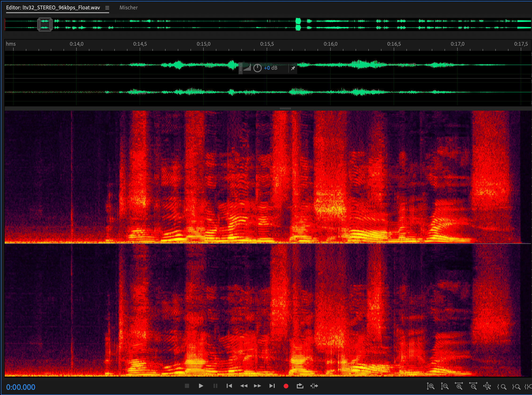Skip to next marker button
532x395 pixels.
(x=272, y=386)
